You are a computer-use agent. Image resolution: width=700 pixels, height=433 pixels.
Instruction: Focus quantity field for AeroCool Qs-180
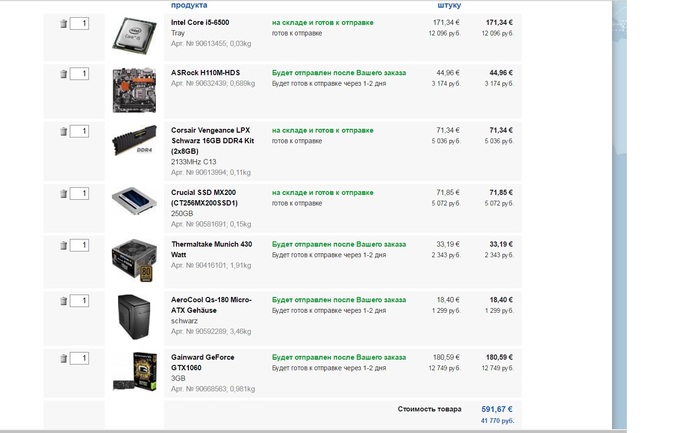79,301
